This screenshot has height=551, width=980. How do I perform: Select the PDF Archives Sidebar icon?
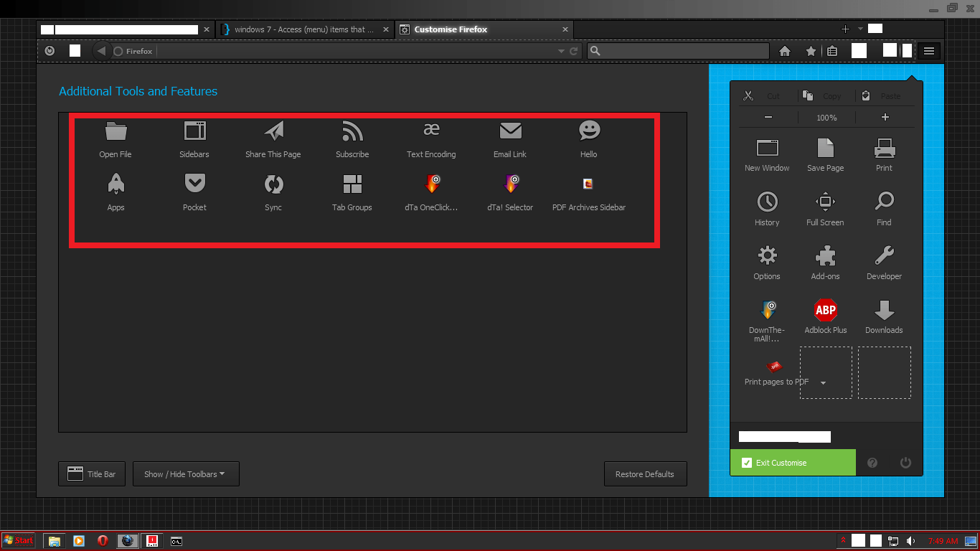tap(588, 184)
